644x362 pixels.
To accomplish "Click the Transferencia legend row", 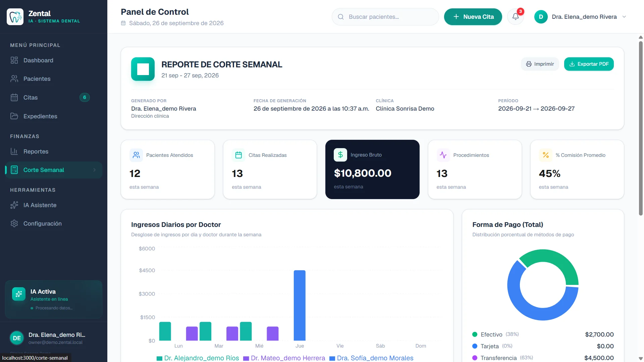I will [543, 358].
